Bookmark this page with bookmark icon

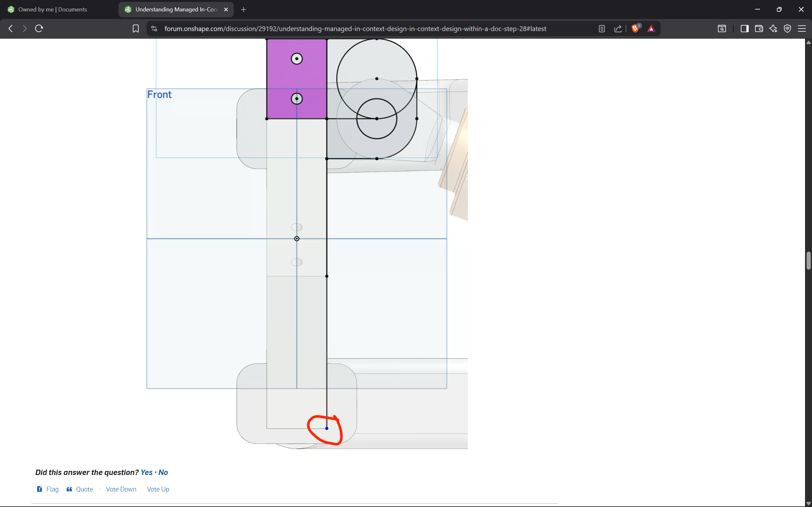(135, 29)
